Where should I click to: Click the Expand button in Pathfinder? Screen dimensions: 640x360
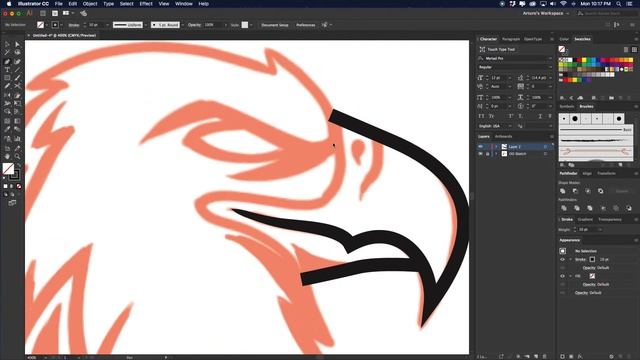[622, 191]
